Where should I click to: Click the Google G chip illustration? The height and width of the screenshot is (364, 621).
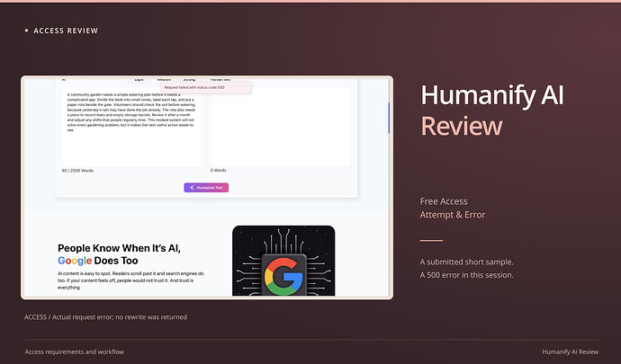(283, 261)
